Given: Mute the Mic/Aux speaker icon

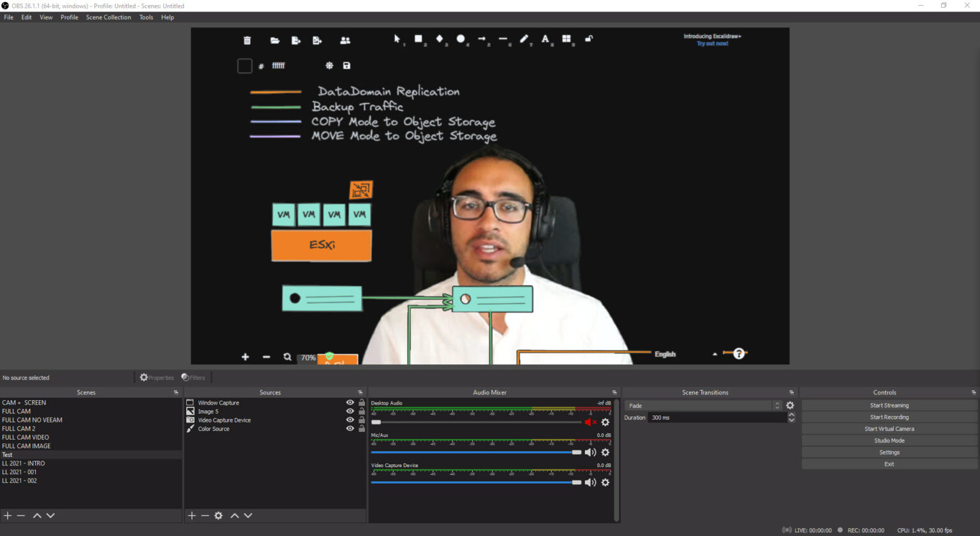Looking at the screenshot, I should coord(590,452).
